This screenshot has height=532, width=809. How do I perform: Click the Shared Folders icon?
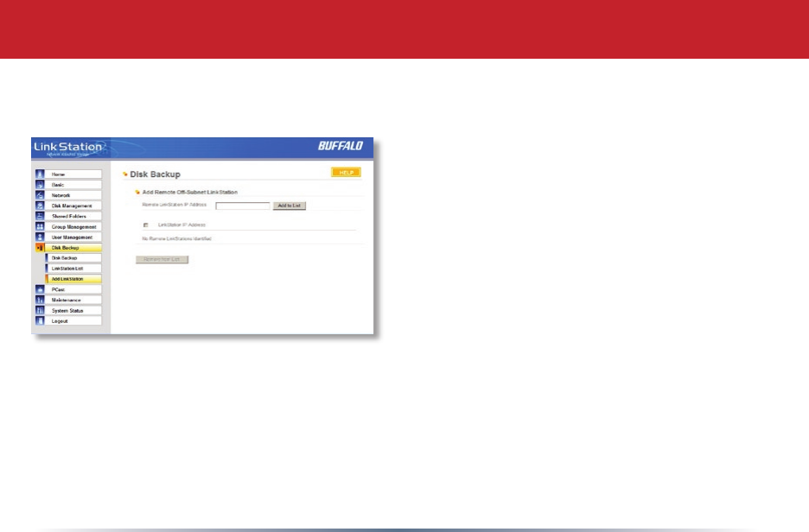(x=40, y=216)
